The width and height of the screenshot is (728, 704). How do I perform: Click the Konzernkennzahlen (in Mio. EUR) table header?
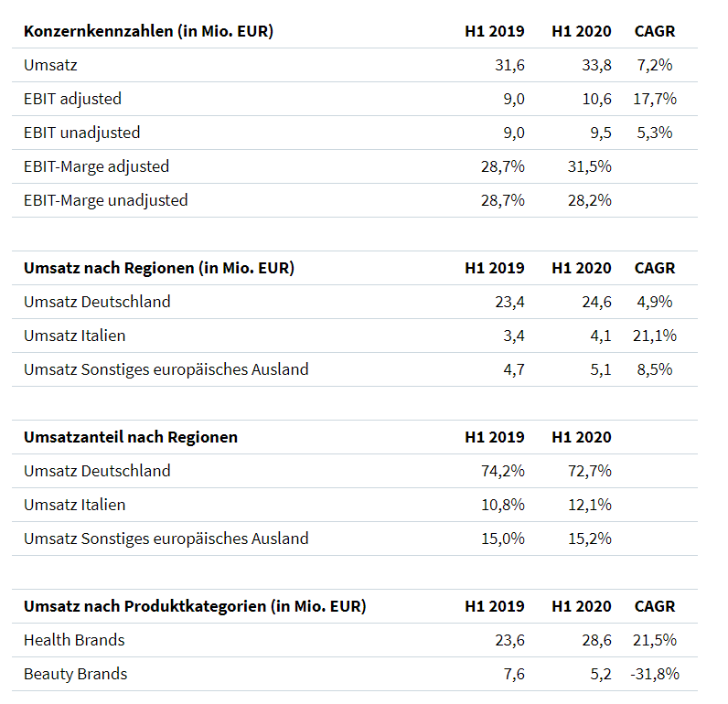148,31
